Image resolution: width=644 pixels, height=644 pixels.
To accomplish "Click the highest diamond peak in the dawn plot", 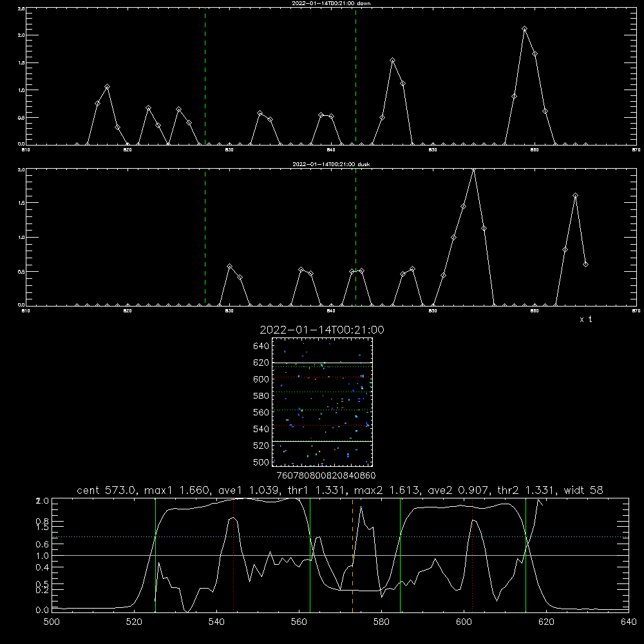I will pyautogui.click(x=524, y=29).
